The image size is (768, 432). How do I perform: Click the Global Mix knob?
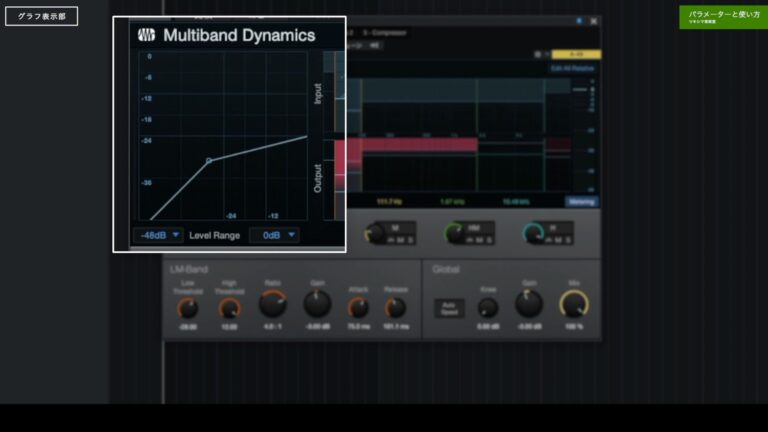[x=574, y=304]
